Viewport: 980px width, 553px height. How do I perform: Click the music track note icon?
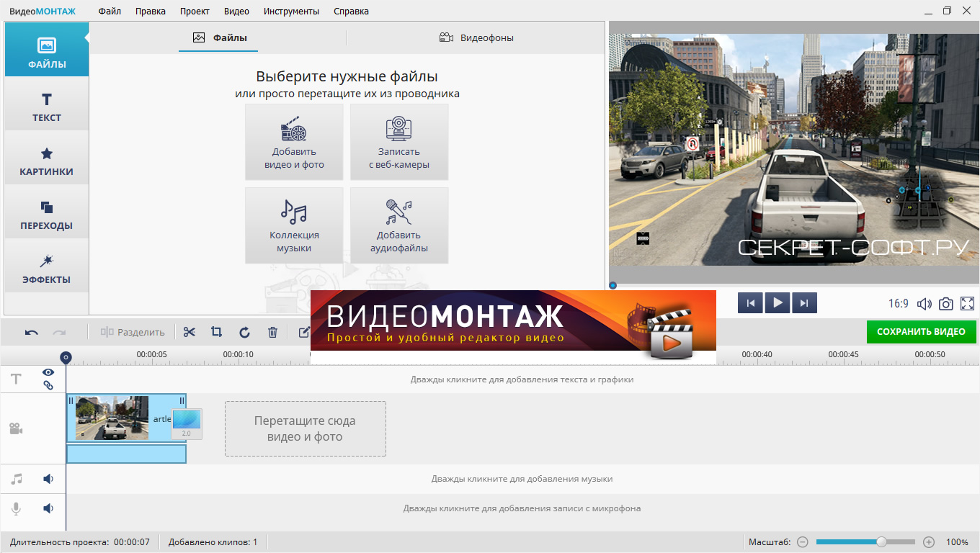point(16,479)
